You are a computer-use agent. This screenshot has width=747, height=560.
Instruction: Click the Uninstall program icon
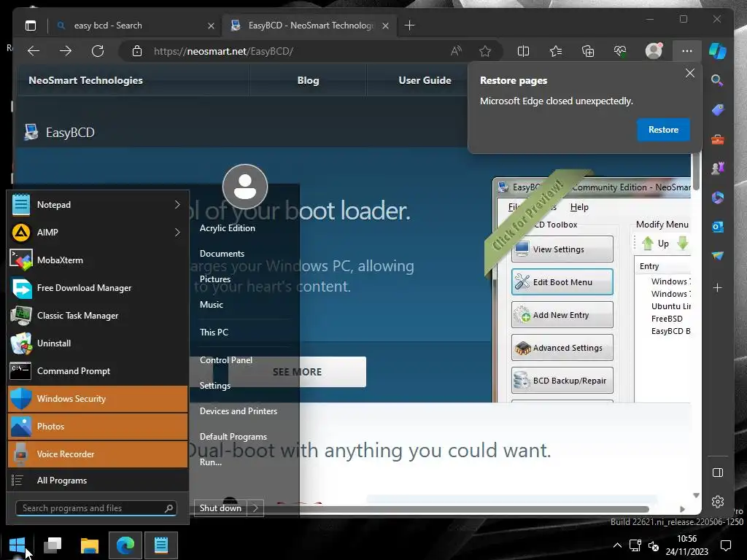(21, 343)
